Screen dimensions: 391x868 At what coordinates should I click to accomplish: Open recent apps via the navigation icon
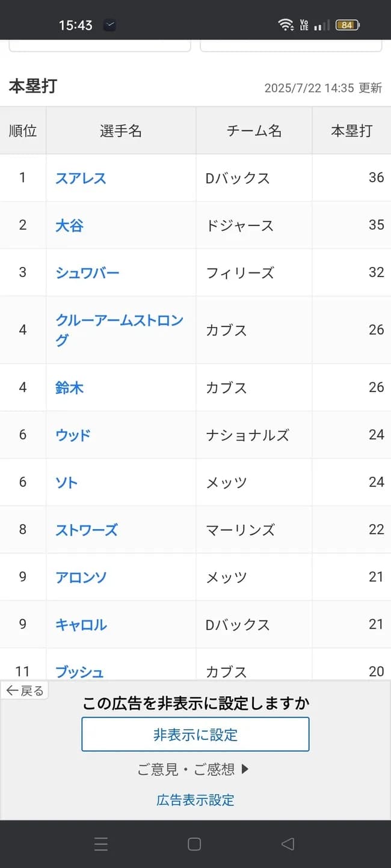tap(101, 844)
